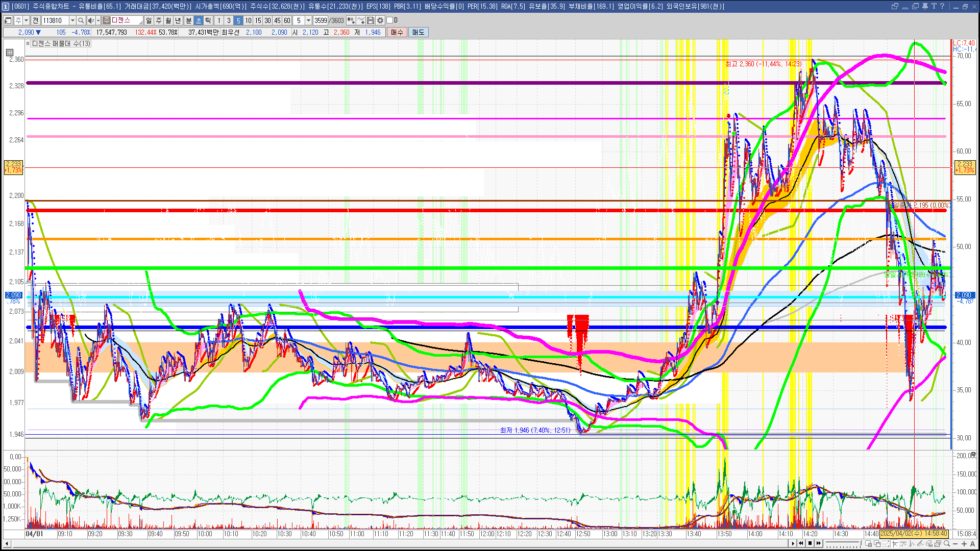Select the 30 interval tab
980x551 pixels.
click(x=267, y=20)
